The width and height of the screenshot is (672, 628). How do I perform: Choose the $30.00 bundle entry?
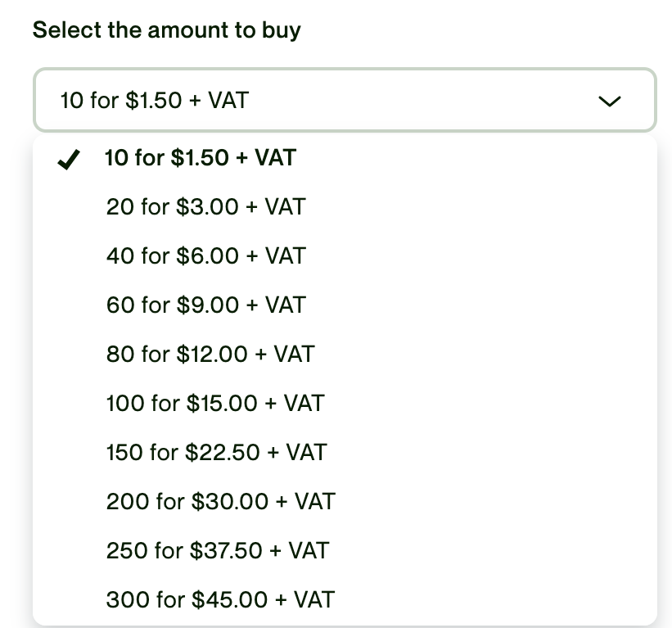coord(220,501)
